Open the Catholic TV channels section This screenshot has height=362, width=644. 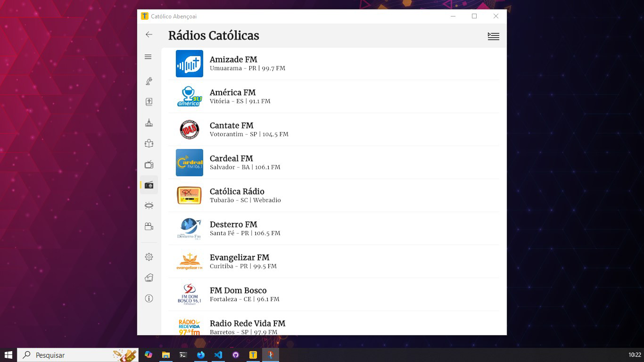tap(149, 164)
